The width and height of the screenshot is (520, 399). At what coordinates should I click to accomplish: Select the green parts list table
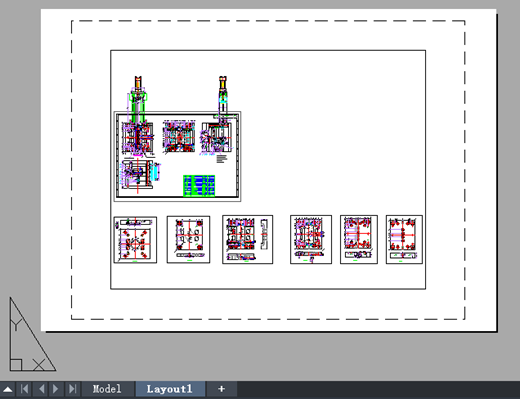[x=199, y=186]
